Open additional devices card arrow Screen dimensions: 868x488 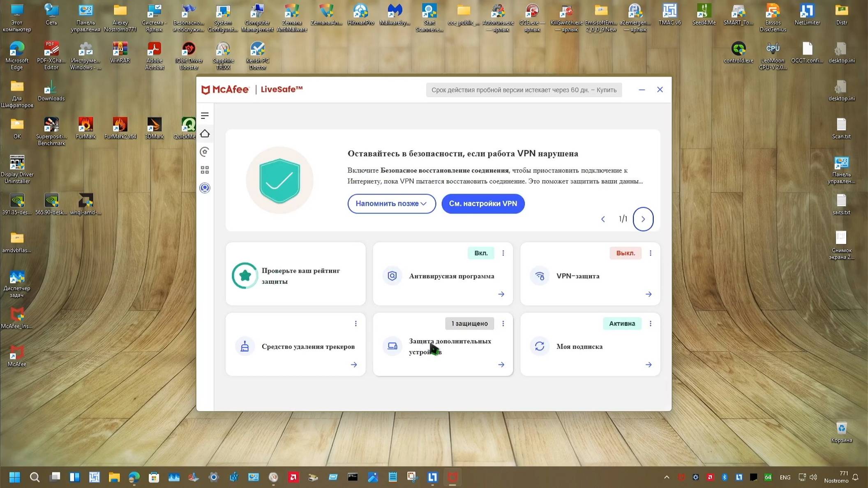pos(501,365)
